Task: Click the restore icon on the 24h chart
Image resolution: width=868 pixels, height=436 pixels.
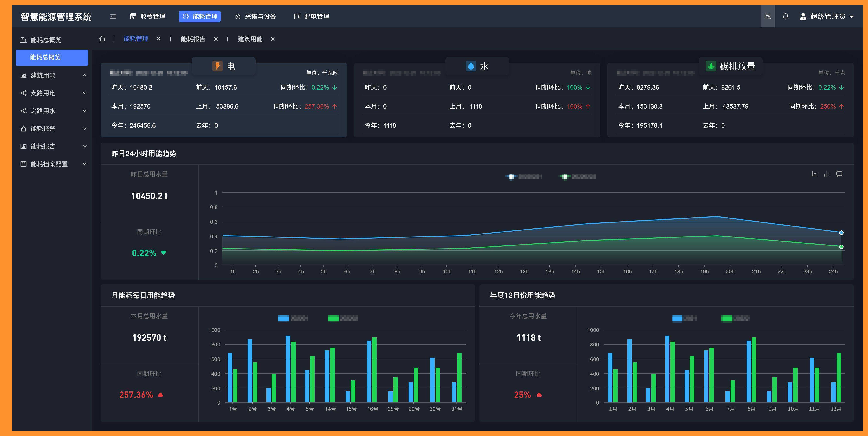Action: [x=839, y=174]
